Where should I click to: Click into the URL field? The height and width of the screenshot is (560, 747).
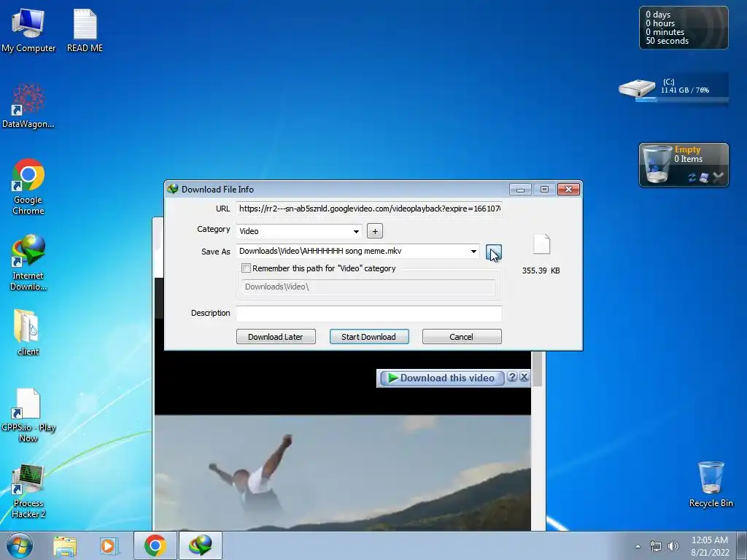(369, 209)
